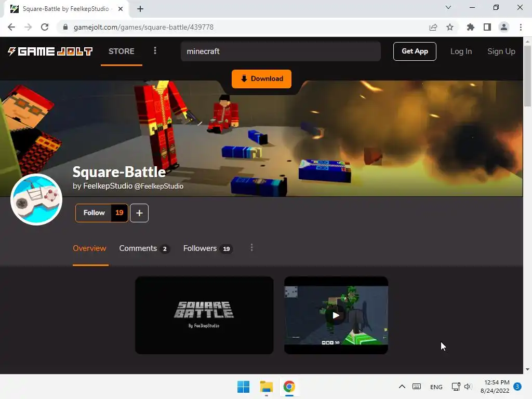Viewport: 532px width, 399px height.
Task: Open the Sign Up link
Action: coord(501,51)
